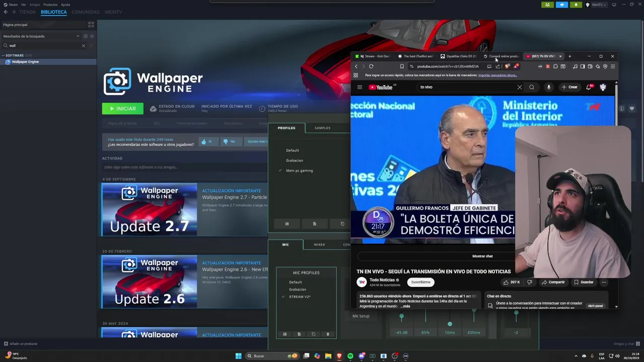
Task: Switch to the MIXER tab
Action: [319, 244]
